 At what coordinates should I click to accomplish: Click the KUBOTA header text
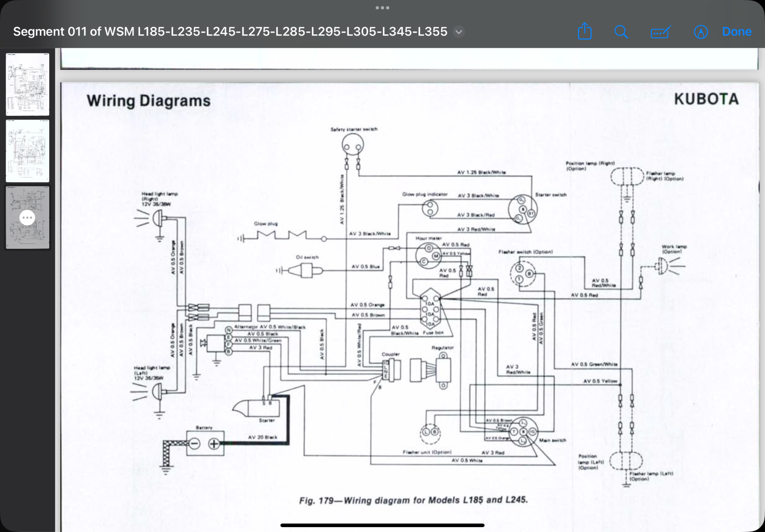706,99
